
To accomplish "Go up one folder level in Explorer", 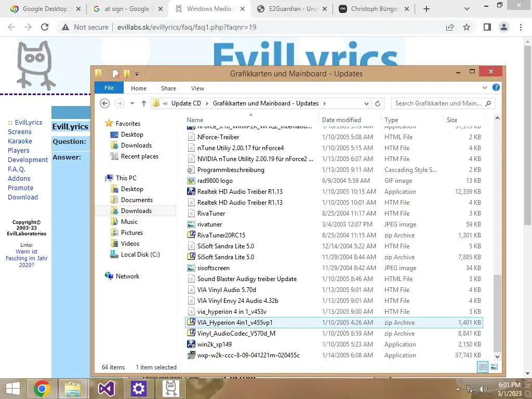I will tap(143, 103).
